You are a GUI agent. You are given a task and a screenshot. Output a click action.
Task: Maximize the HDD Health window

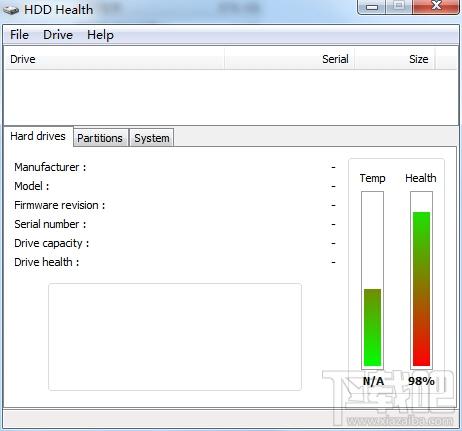399,7
